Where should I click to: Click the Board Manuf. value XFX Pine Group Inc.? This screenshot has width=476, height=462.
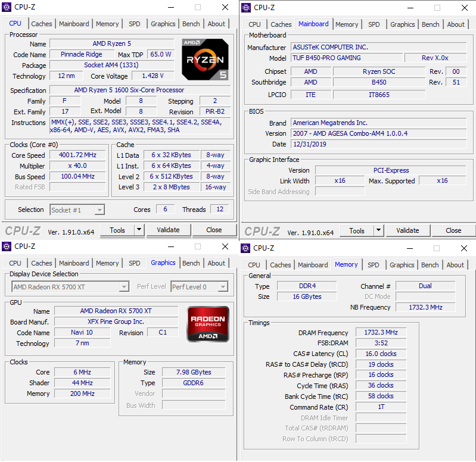click(x=116, y=321)
